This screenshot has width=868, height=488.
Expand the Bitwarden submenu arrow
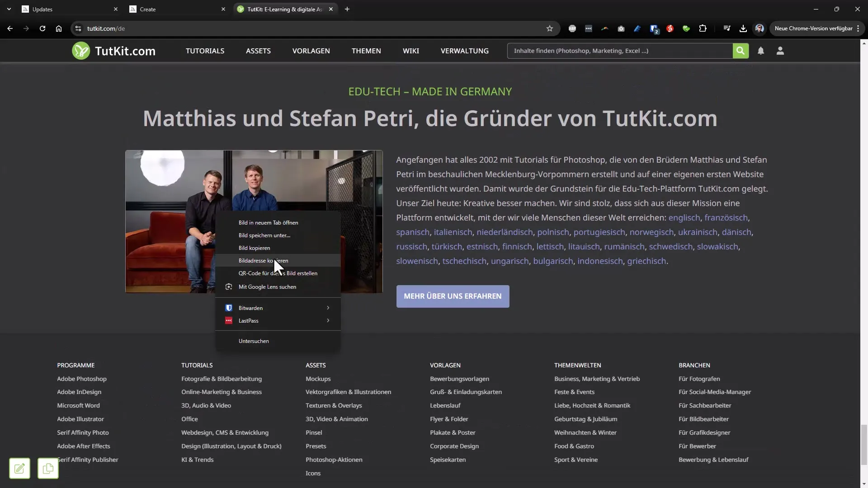pyautogui.click(x=328, y=308)
